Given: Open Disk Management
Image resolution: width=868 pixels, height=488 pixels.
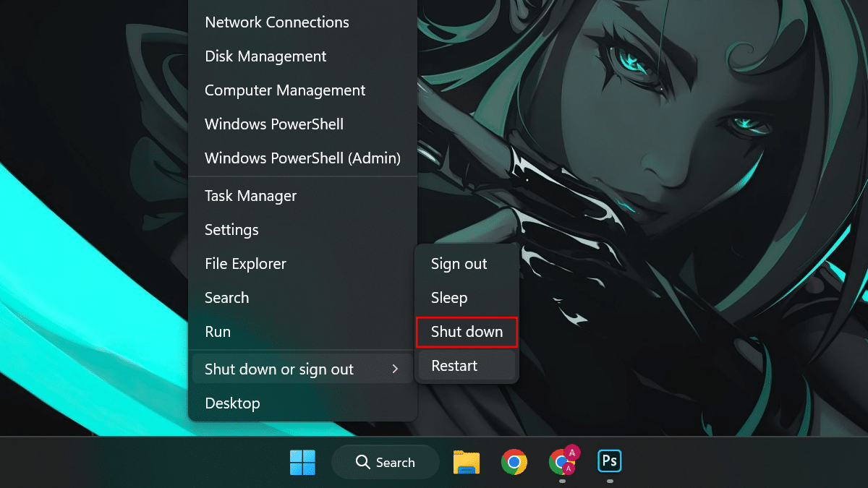Looking at the screenshot, I should click(x=302, y=56).
